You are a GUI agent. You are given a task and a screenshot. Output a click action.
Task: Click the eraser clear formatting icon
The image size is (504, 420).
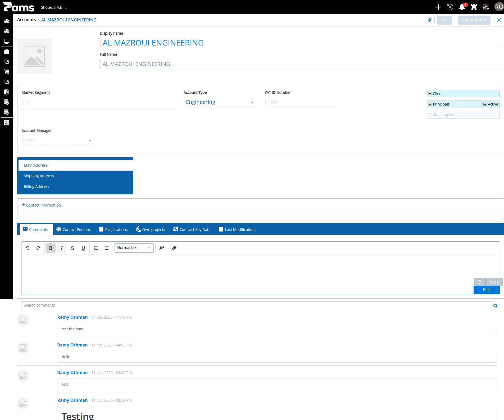coord(174,248)
